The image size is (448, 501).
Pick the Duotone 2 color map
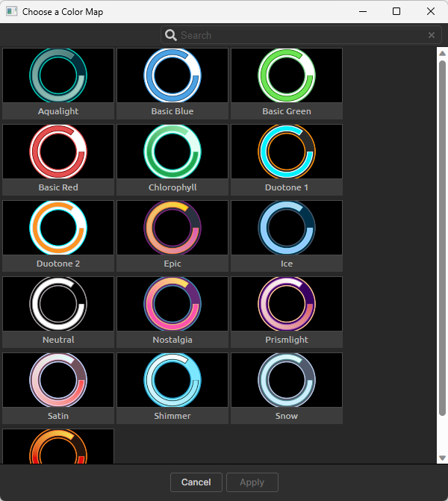(x=58, y=236)
